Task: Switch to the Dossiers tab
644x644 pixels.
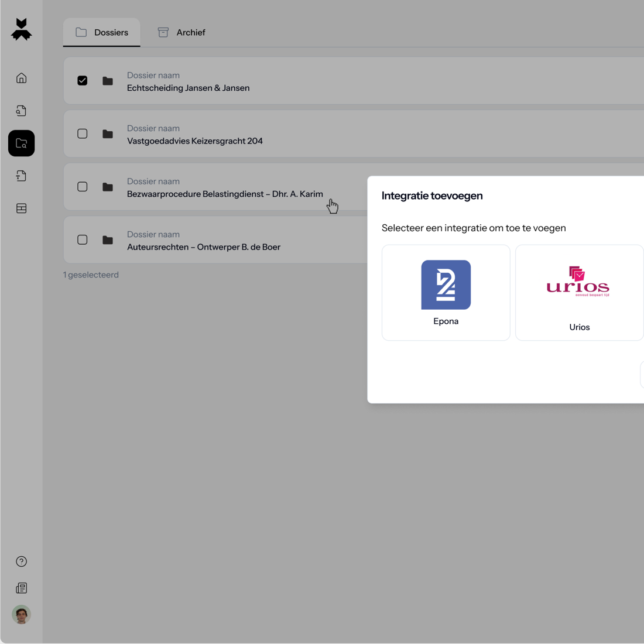Action: coord(102,32)
